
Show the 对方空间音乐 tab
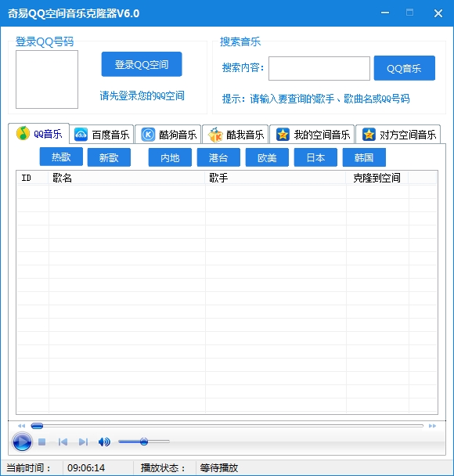398,135
